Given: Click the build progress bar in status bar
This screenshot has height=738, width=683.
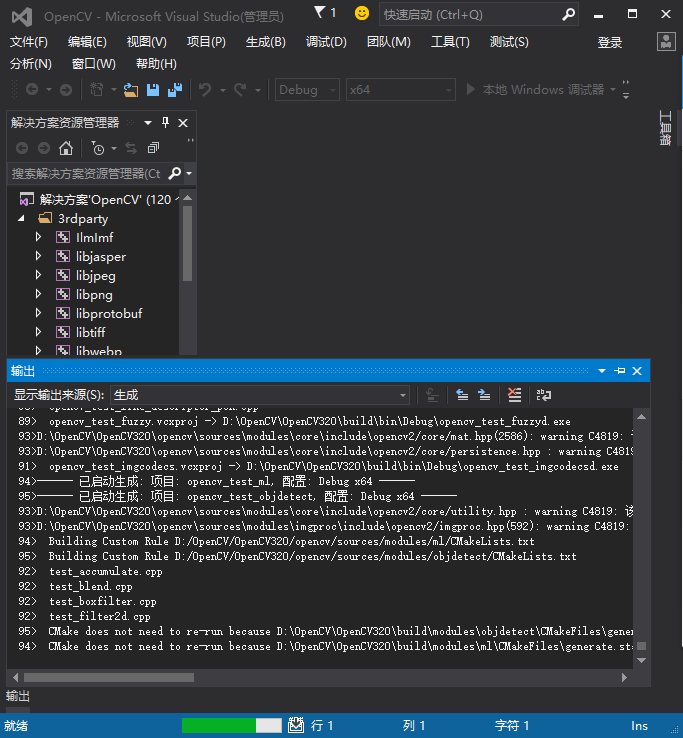Looking at the screenshot, I should [232, 725].
